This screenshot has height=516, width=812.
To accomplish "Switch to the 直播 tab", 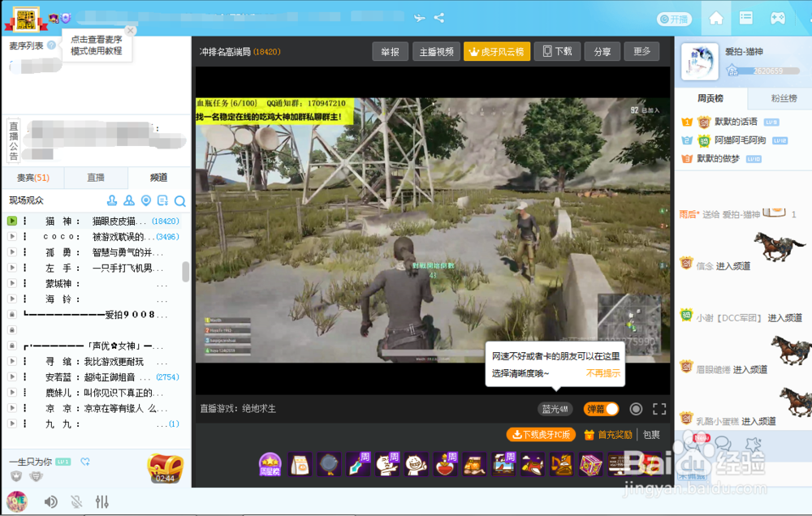I will point(96,178).
